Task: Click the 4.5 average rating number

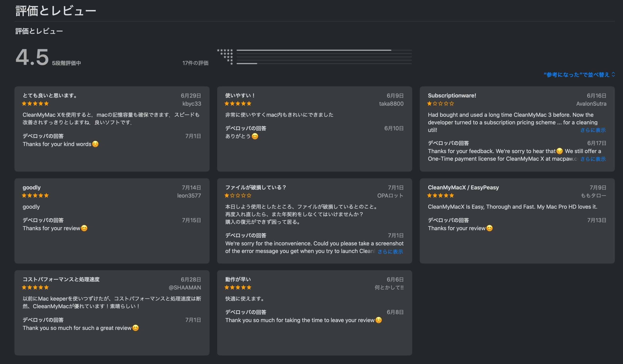Action: 32,57
